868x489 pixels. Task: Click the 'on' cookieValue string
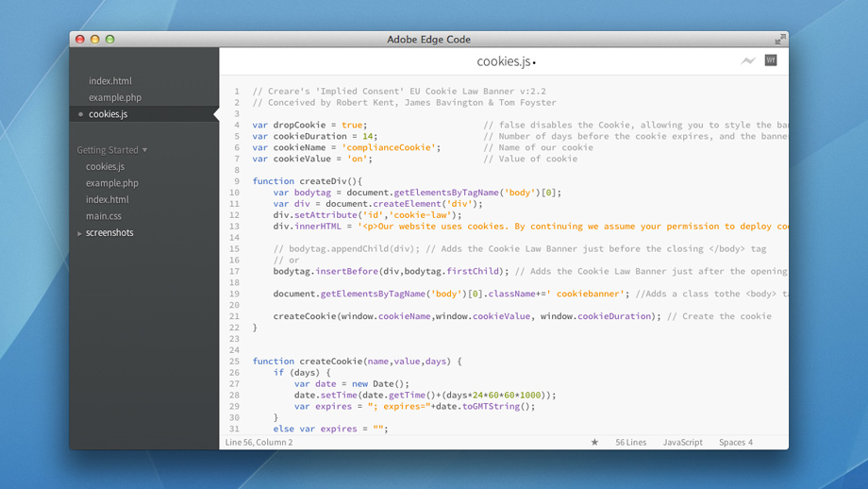357,159
